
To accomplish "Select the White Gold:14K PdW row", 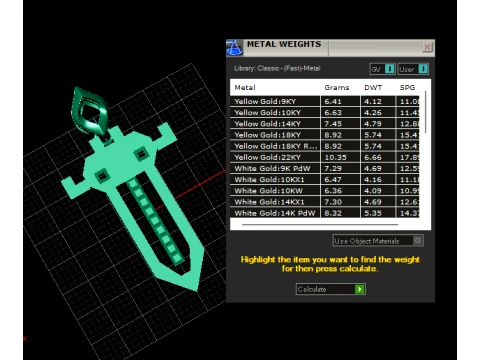I will tap(324, 213).
